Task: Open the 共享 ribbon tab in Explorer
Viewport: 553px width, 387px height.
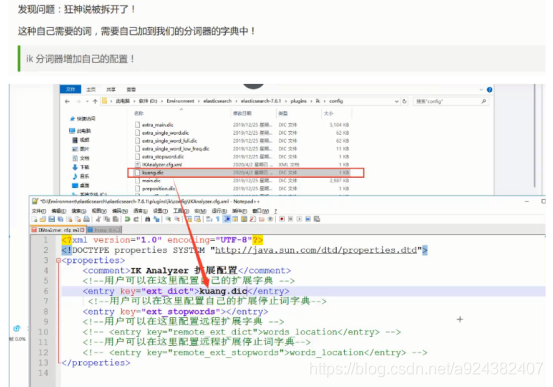Action: tap(111, 89)
